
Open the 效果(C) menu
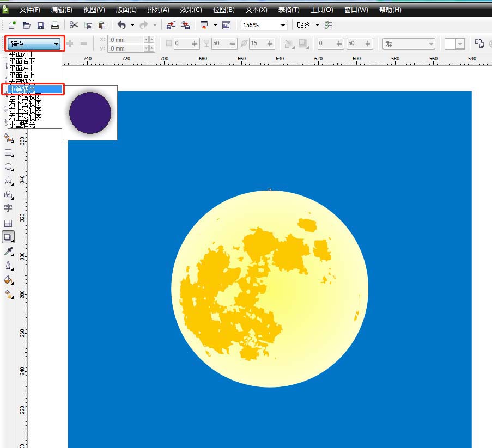point(191,10)
